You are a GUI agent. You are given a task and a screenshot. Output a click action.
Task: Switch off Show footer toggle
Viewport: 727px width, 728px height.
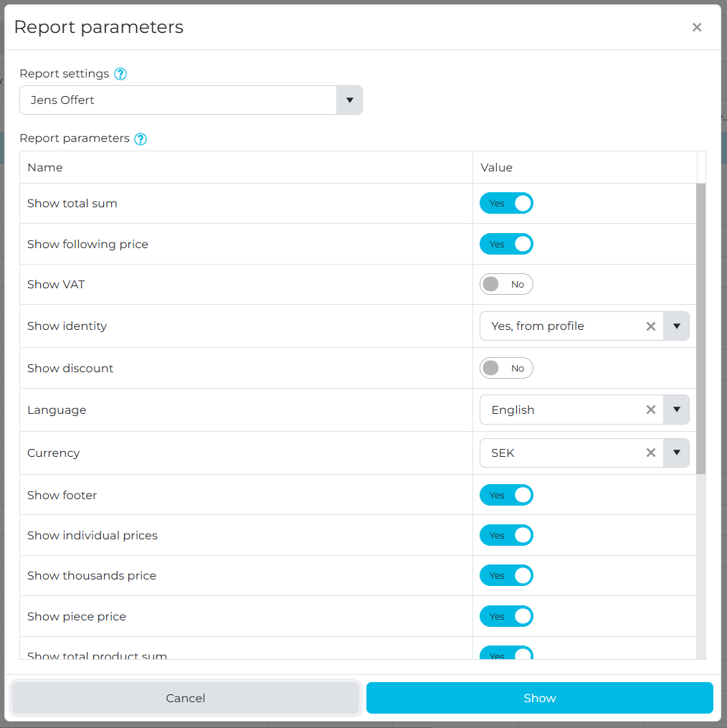pyautogui.click(x=506, y=496)
